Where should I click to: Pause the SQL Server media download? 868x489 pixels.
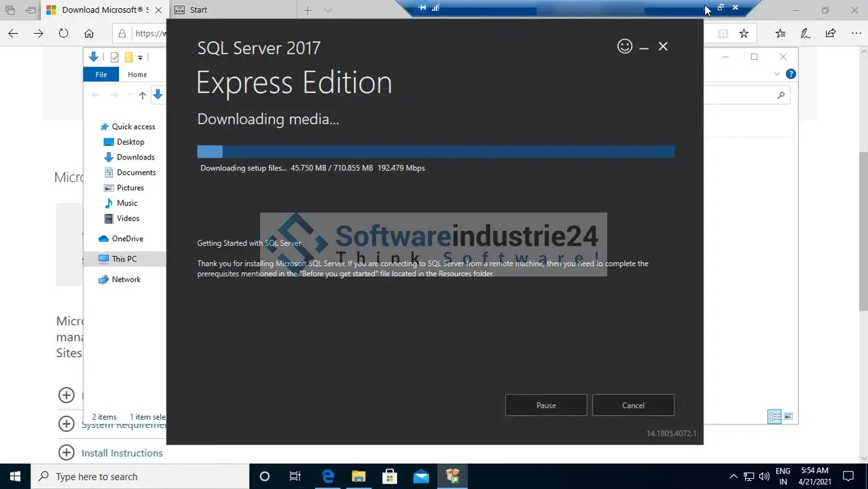[x=546, y=405]
